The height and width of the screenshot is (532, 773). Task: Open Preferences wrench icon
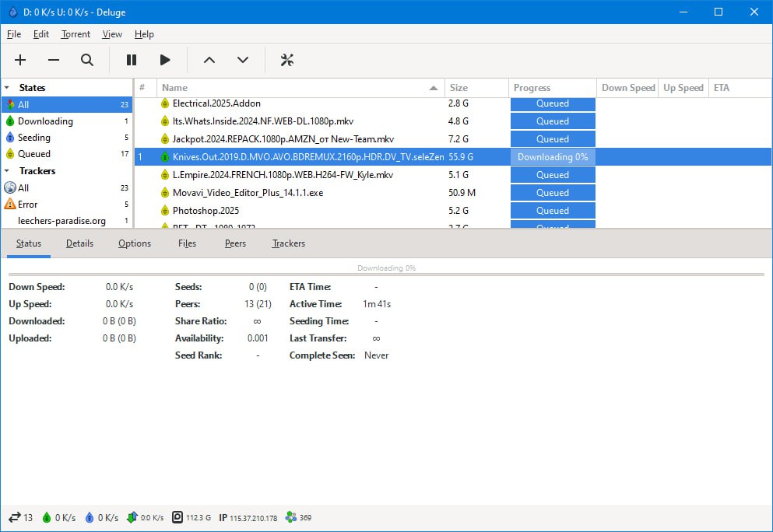point(286,60)
